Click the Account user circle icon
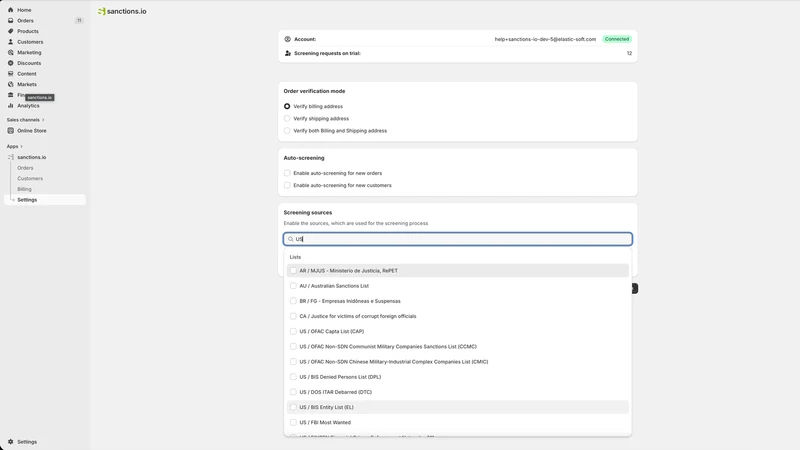The height and width of the screenshot is (450, 800). click(288, 39)
